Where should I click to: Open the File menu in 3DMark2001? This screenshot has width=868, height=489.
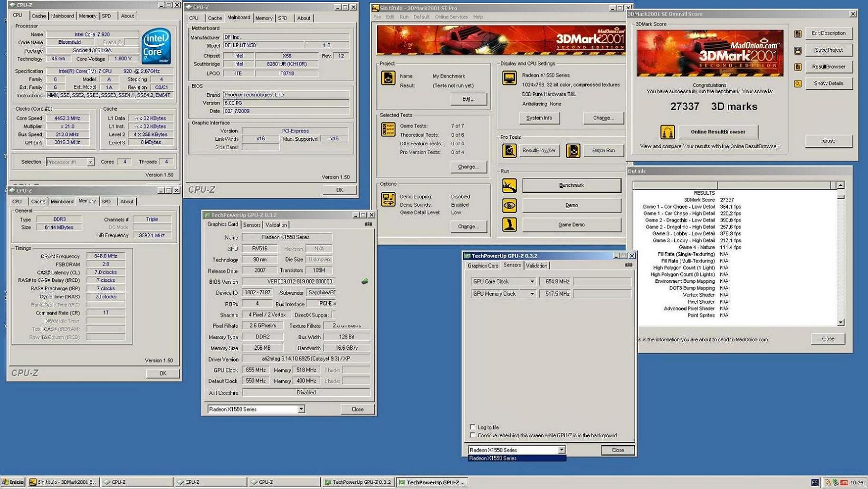pyautogui.click(x=377, y=17)
